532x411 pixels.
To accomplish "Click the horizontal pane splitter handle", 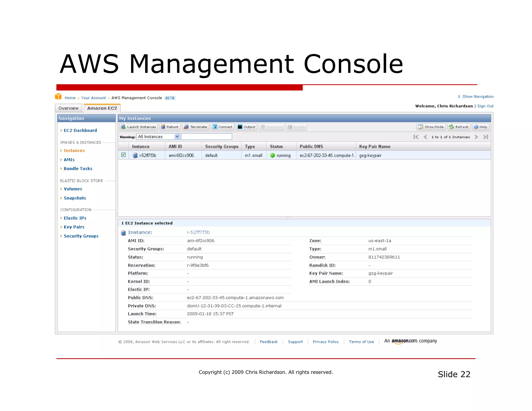I will point(288,217).
